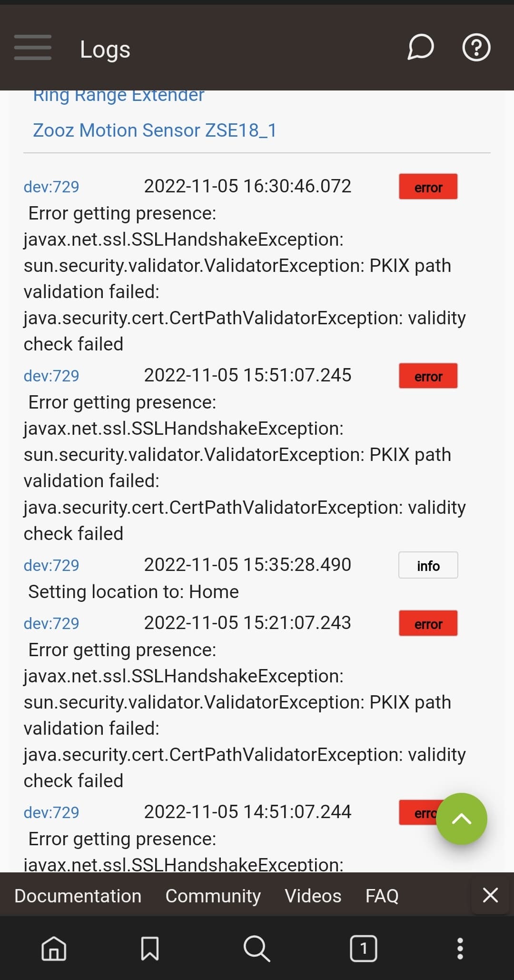Close the footer links bar
Viewport: 514px width, 980px height.
point(490,895)
